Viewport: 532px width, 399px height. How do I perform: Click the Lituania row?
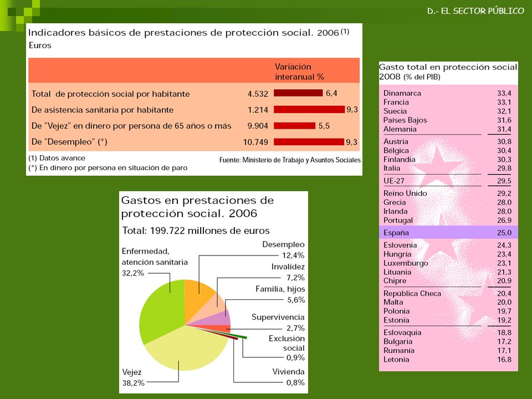point(447,272)
